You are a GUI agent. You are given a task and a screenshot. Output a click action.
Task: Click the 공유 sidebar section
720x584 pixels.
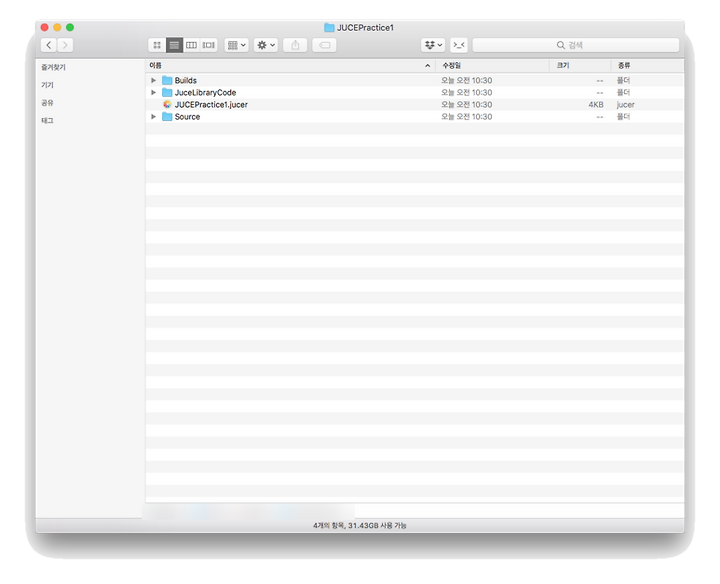tap(47, 103)
